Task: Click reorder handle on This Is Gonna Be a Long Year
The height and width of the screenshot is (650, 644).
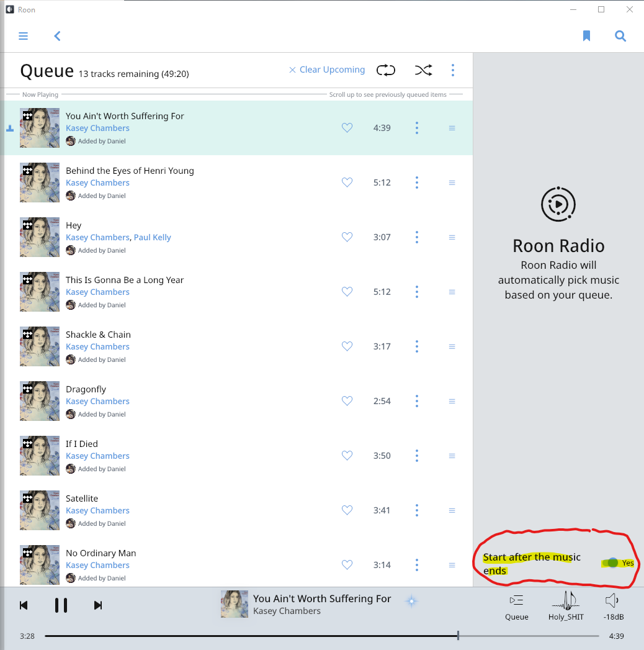Action: [452, 292]
